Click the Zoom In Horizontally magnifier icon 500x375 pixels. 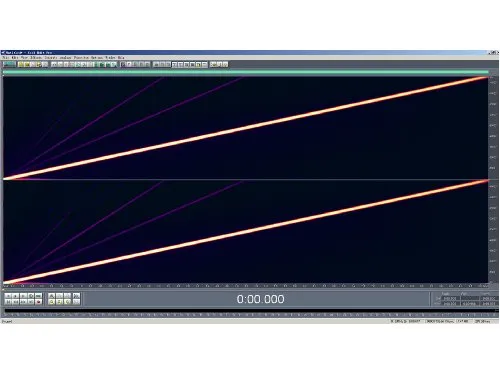click(x=51, y=296)
